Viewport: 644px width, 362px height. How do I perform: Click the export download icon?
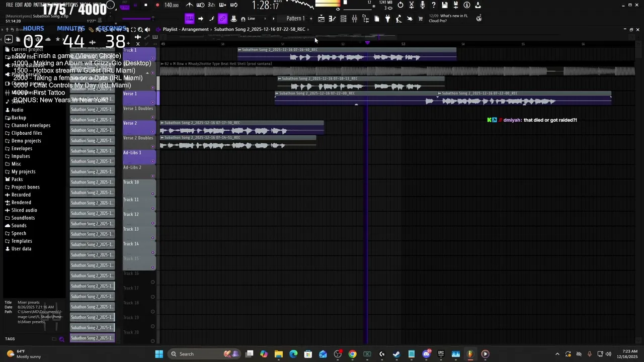pyautogui.click(x=478, y=5)
